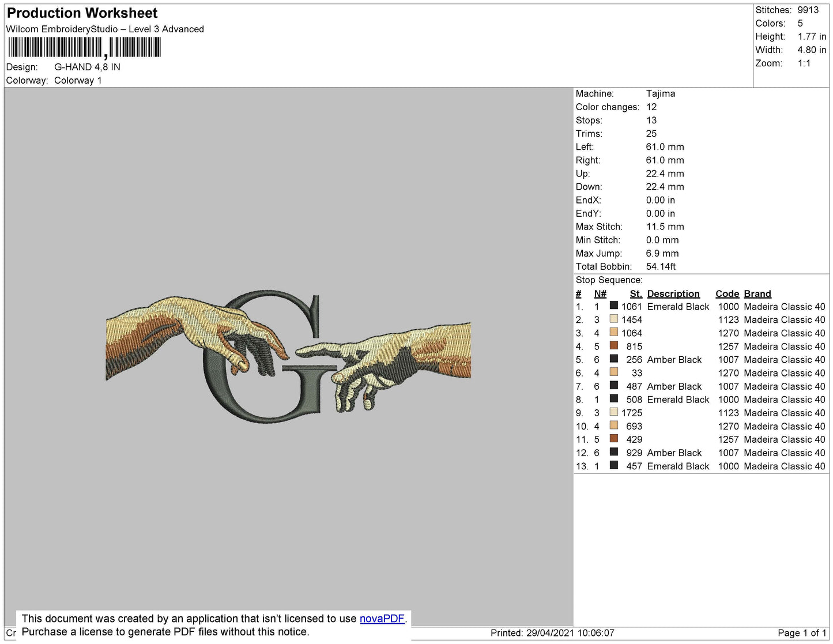The height and width of the screenshot is (644, 833).
Task: Click the 'N#' column header
Action: click(600, 294)
